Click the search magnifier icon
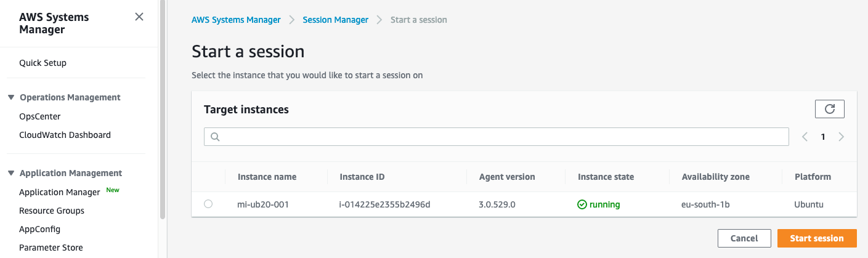This screenshot has width=868, height=258. [x=216, y=137]
